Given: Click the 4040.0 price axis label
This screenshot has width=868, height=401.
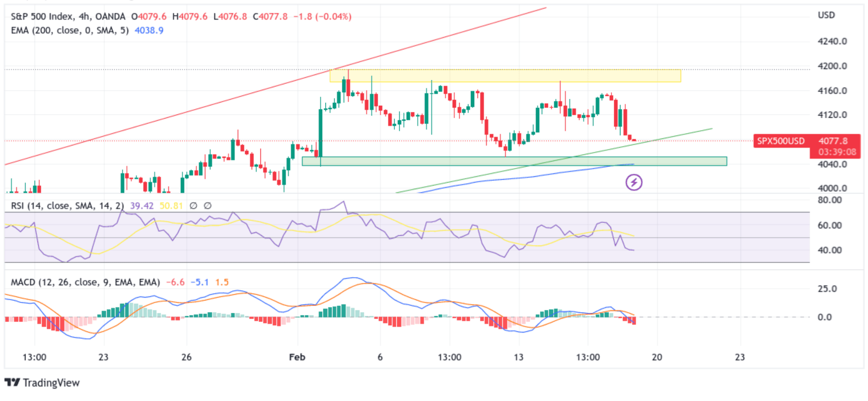Looking at the screenshot, I should pyautogui.click(x=832, y=164).
